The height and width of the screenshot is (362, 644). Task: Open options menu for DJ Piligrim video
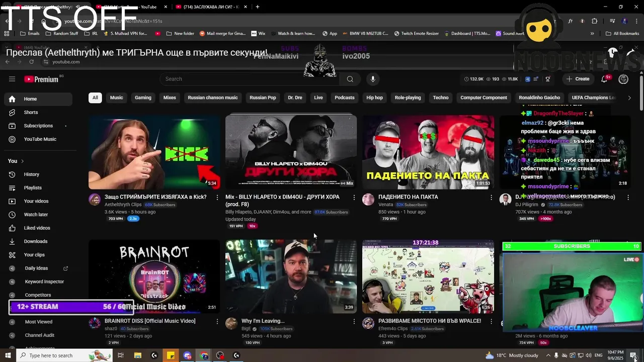pyautogui.click(x=628, y=198)
